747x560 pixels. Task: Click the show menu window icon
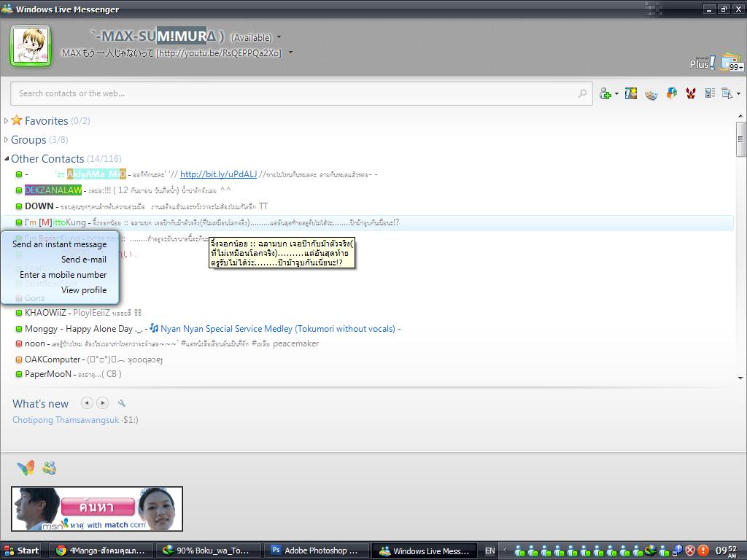click(x=727, y=94)
